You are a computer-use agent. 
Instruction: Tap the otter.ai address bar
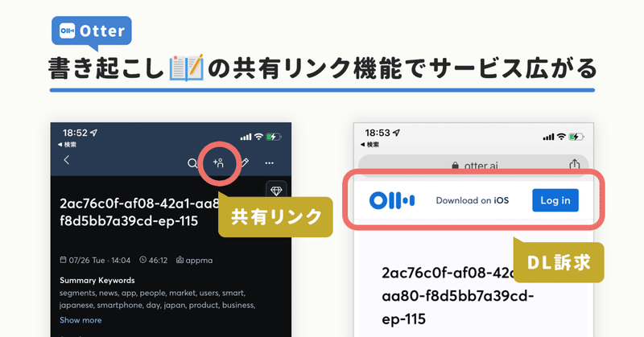coord(473,165)
